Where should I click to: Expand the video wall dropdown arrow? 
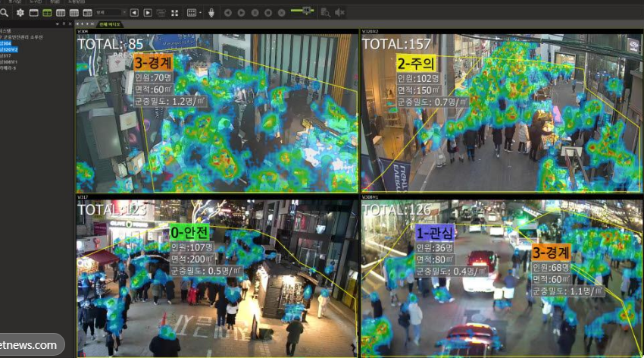coord(200,13)
